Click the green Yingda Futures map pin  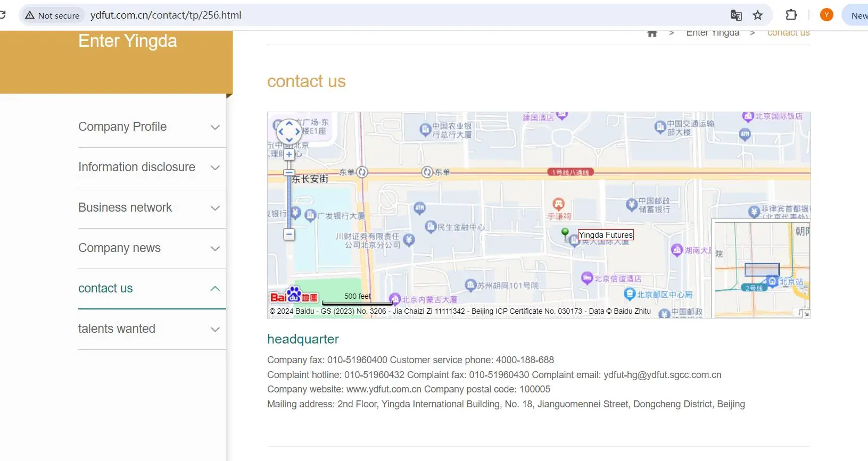[x=565, y=233]
